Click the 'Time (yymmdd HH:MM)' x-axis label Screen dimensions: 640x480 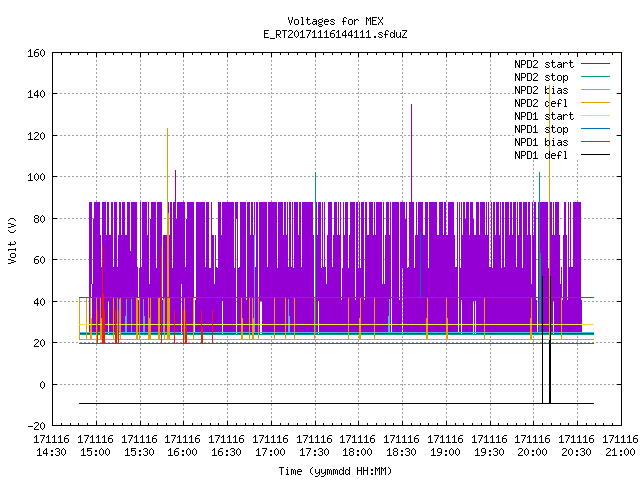coord(336,471)
